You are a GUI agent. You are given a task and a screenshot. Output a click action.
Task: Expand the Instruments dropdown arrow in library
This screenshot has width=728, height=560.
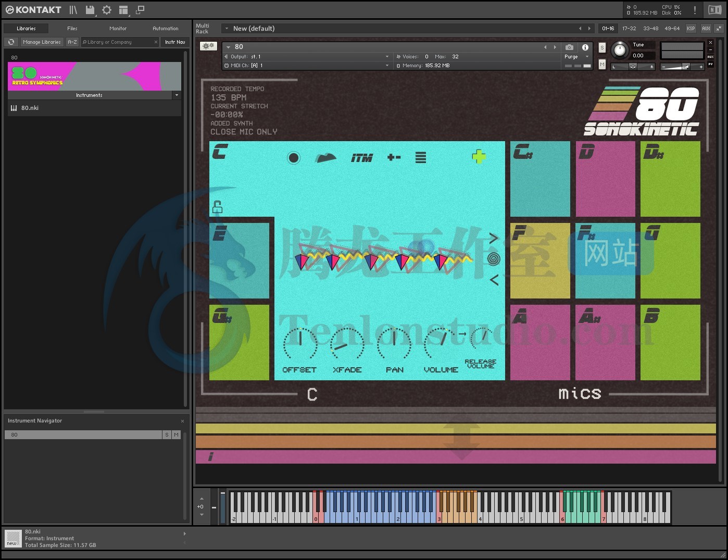tap(177, 95)
